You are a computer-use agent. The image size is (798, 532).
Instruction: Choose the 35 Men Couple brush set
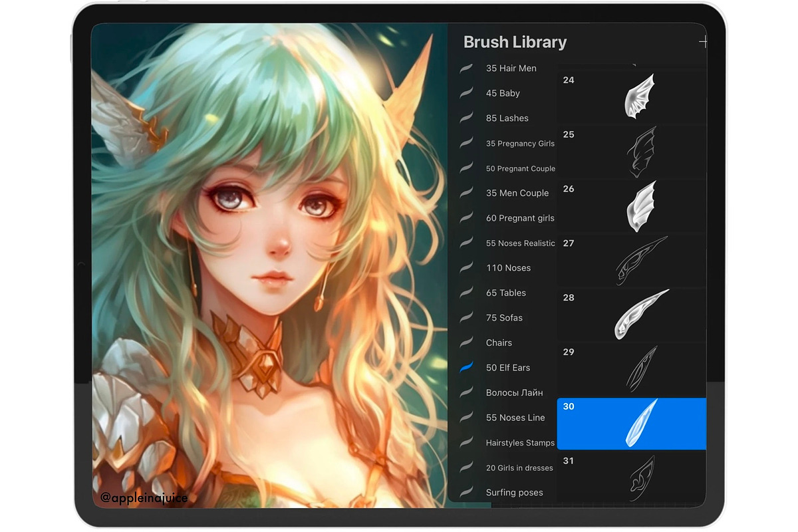517,193
